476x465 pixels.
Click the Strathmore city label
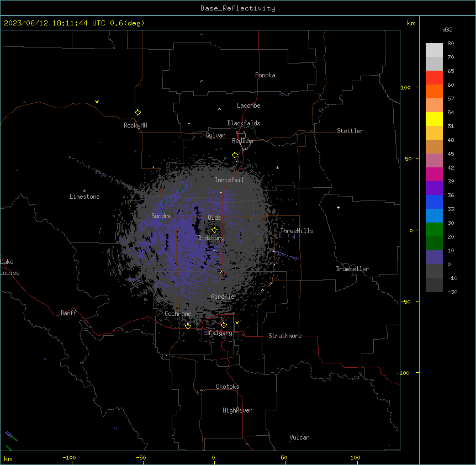[x=285, y=336]
